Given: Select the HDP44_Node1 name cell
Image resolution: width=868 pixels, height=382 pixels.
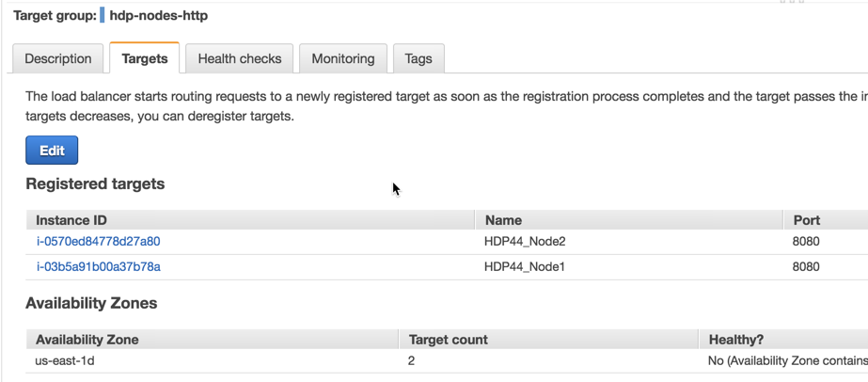Looking at the screenshot, I should coord(525,267).
